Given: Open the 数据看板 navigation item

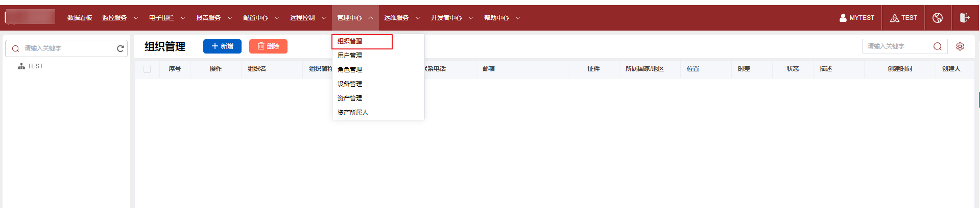Looking at the screenshot, I should tap(80, 18).
